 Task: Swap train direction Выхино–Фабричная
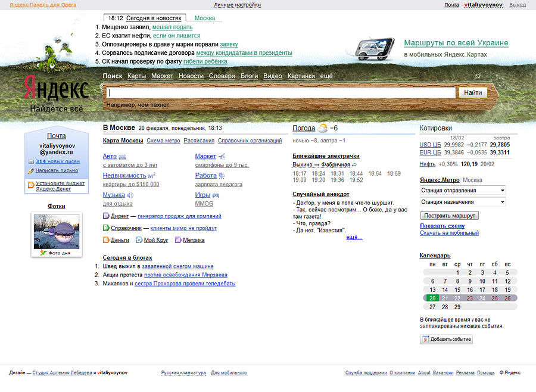(355, 164)
